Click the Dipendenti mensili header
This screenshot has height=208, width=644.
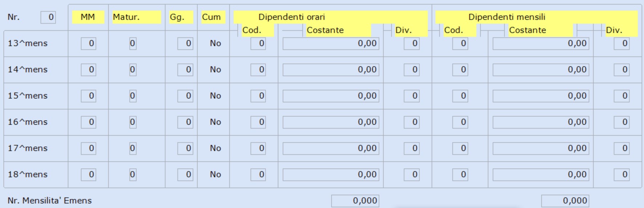pos(507,17)
